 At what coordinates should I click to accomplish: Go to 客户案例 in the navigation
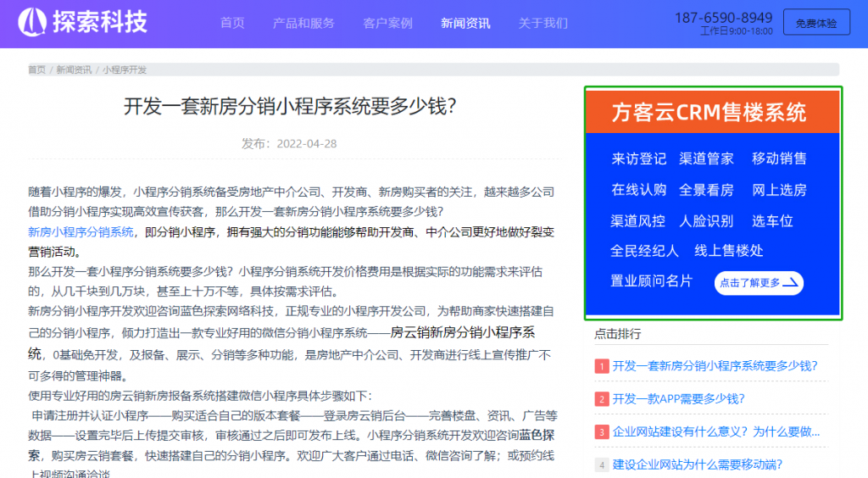(x=387, y=23)
